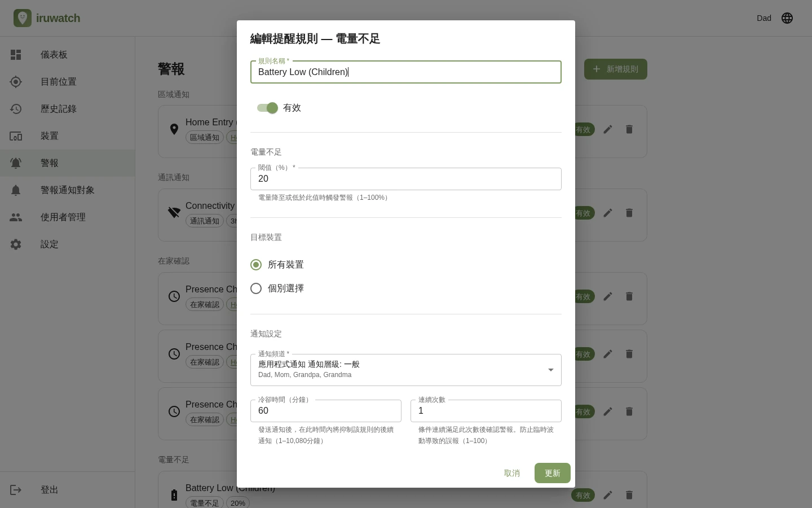Click the 更新 update button
The width and height of the screenshot is (812, 508).
pos(553,473)
